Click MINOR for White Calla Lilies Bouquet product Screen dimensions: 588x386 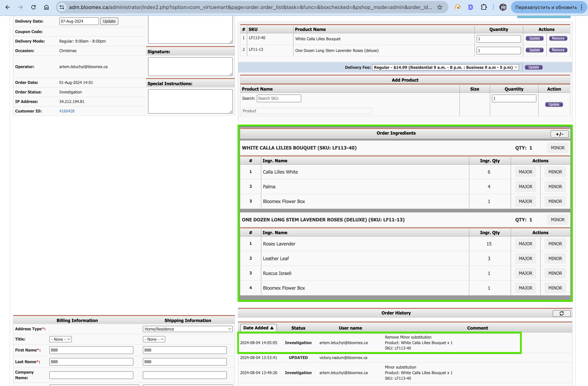558,148
